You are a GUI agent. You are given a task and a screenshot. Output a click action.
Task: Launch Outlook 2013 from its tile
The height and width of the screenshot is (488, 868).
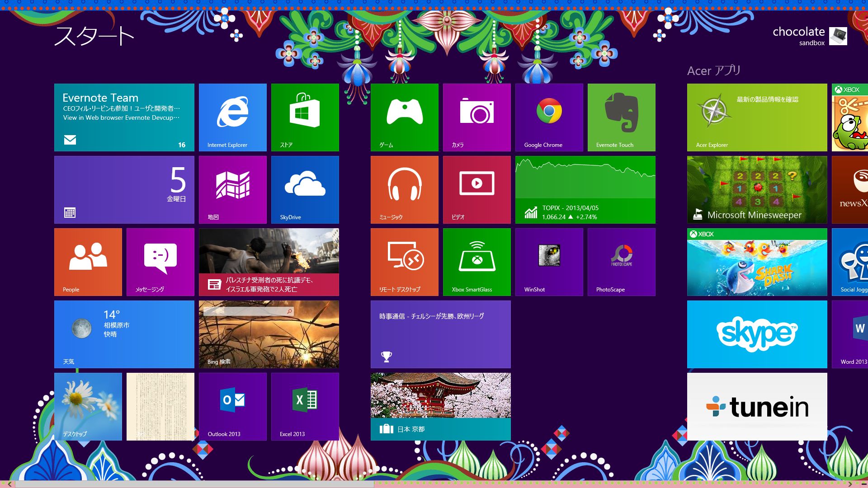[x=233, y=406]
